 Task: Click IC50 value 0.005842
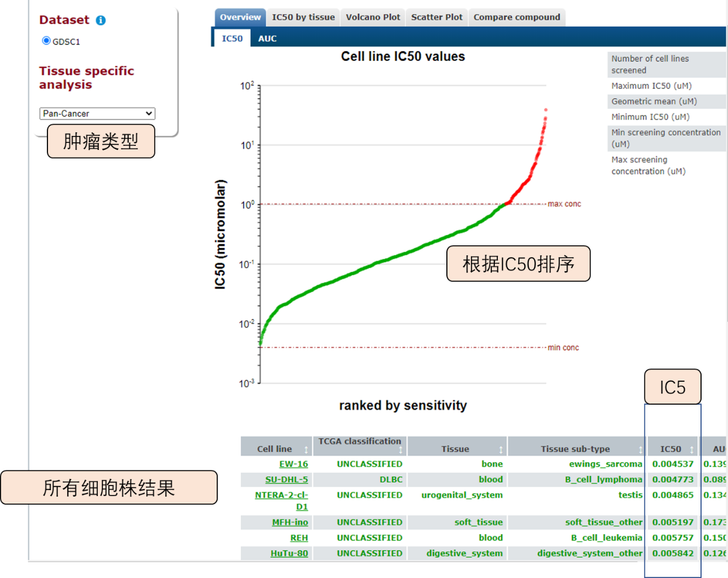coord(672,553)
